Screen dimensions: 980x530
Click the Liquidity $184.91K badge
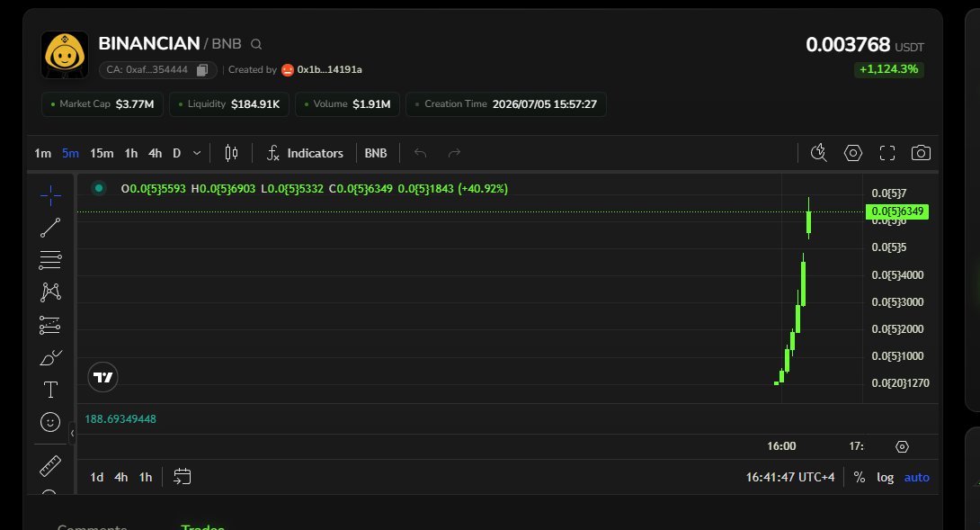pos(229,104)
